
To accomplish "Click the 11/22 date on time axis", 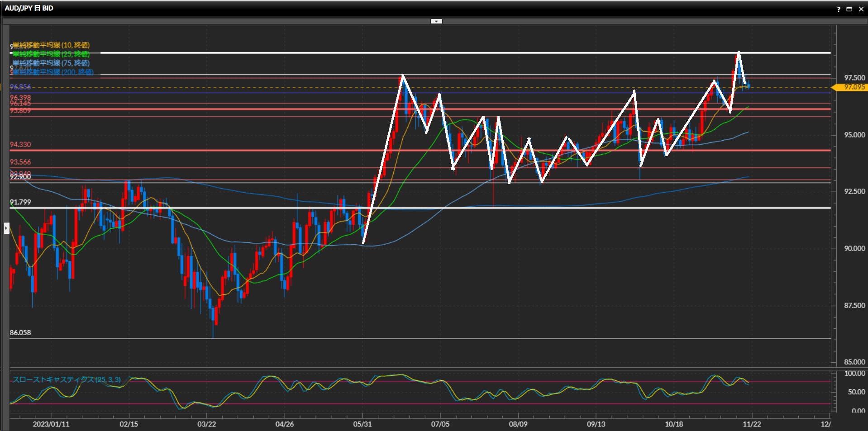I will 752,424.
